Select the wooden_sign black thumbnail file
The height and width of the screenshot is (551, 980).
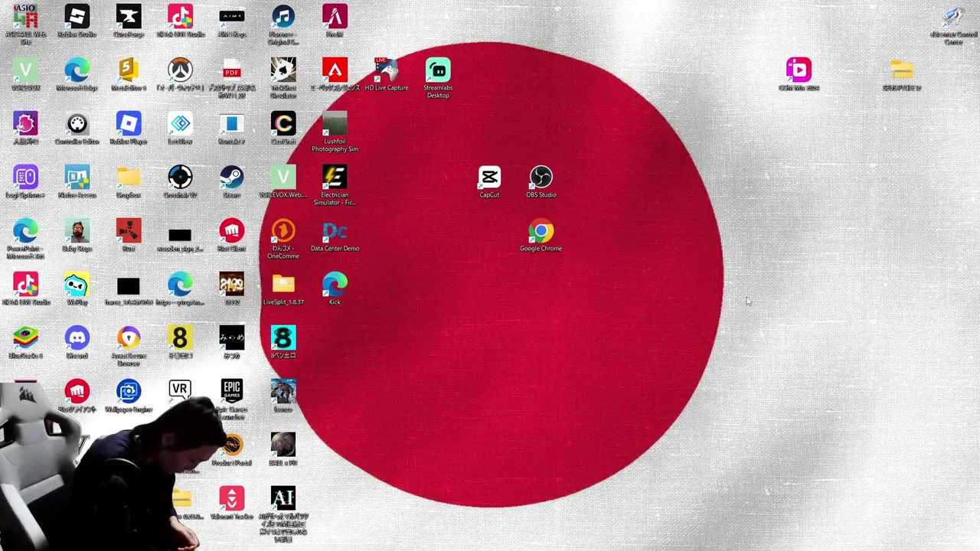(x=180, y=234)
